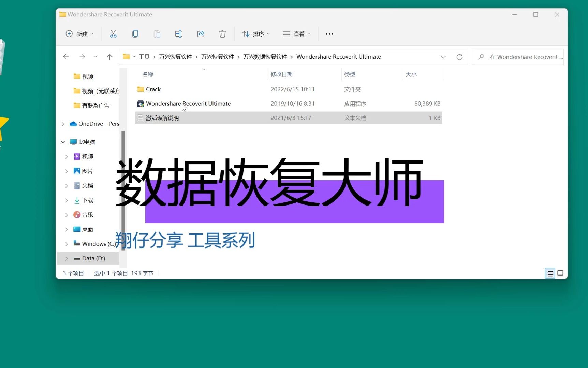Click the navigation pane scrollbar
The height and width of the screenshot is (368, 588).
pyautogui.click(x=123, y=191)
